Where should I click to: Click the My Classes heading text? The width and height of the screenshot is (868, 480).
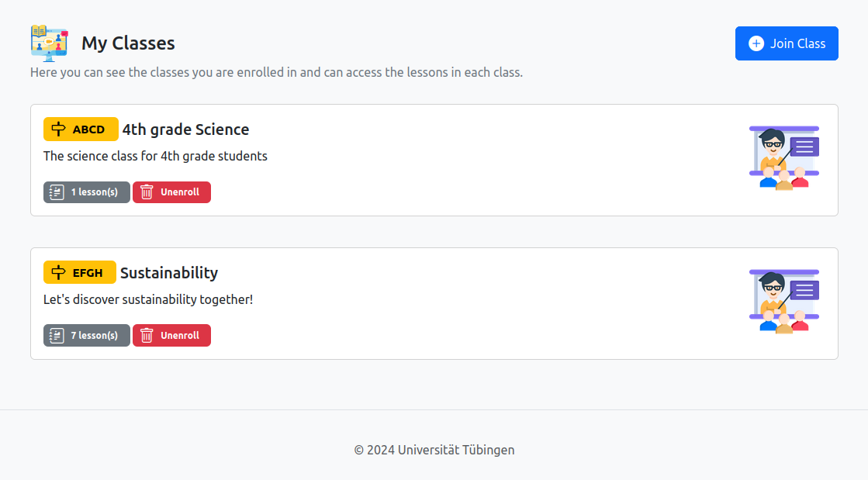pos(128,43)
